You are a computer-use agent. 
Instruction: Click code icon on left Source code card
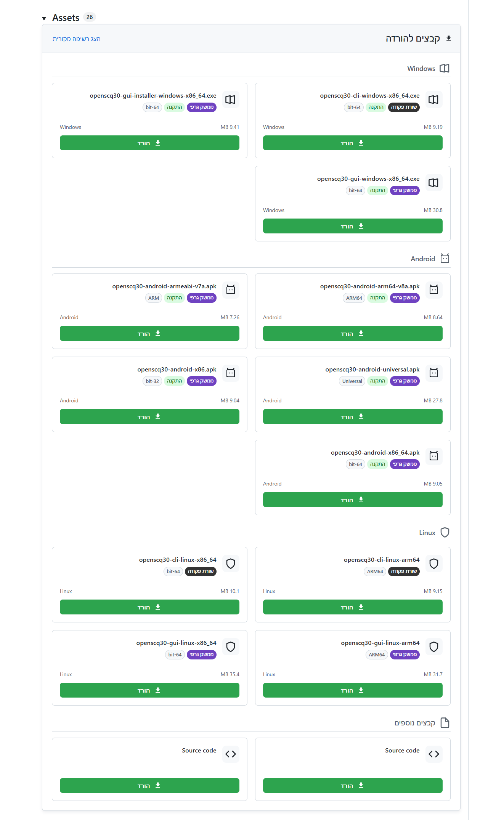click(230, 754)
